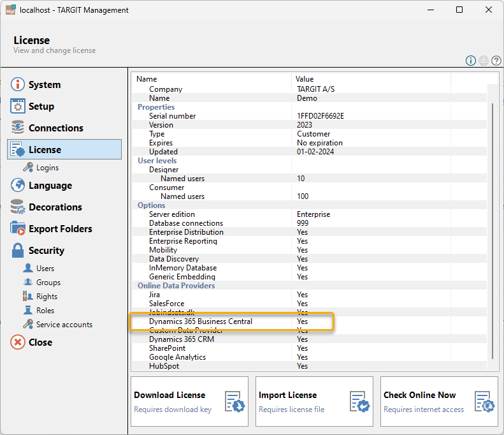Image resolution: width=504 pixels, height=435 pixels.
Task: Select the Dynamics 365 Business Central row
Action: (310, 321)
